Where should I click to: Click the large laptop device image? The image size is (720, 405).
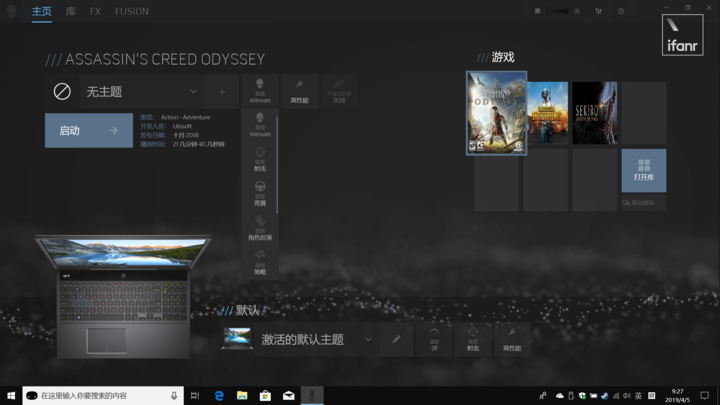[123, 296]
